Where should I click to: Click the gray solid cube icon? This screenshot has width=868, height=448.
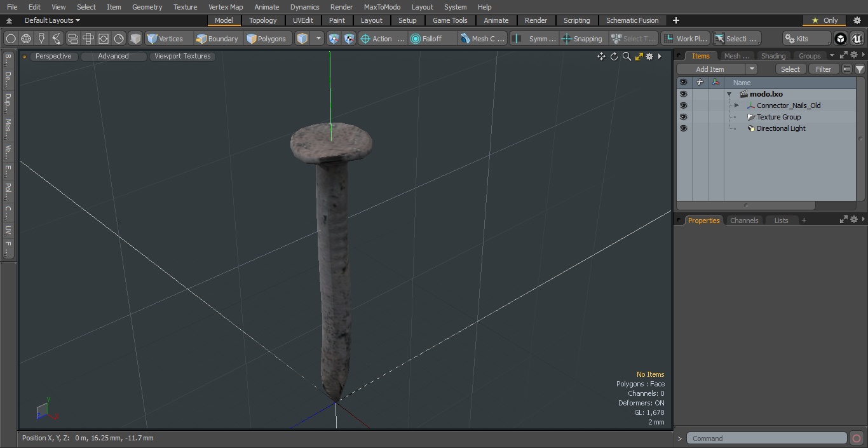pos(135,39)
